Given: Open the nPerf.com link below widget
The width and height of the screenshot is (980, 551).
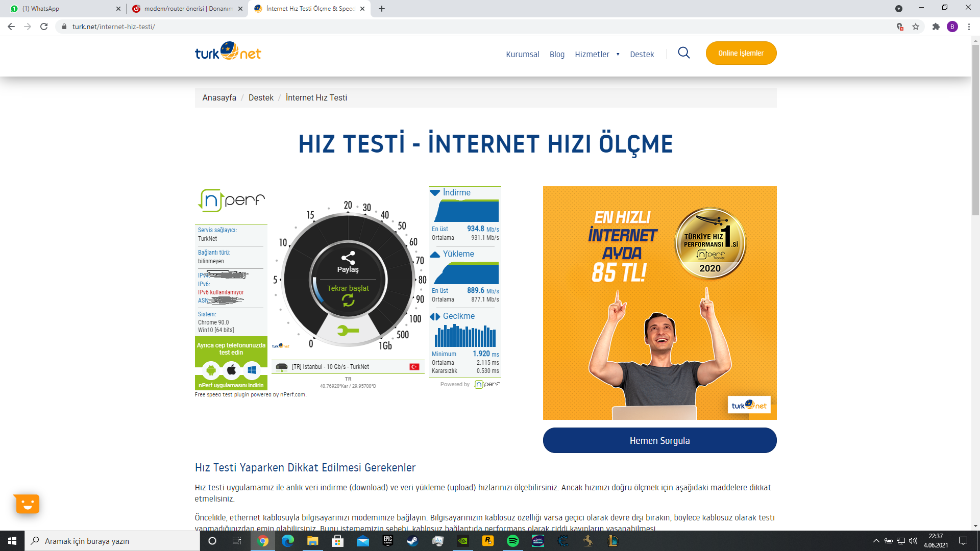Looking at the screenshot, I should 292,394.
